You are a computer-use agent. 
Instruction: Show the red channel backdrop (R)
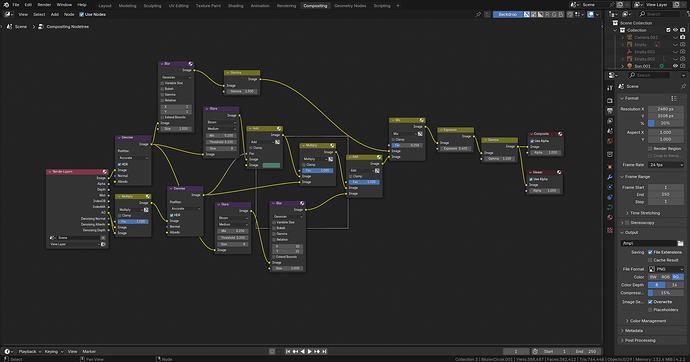click(547, 15)
